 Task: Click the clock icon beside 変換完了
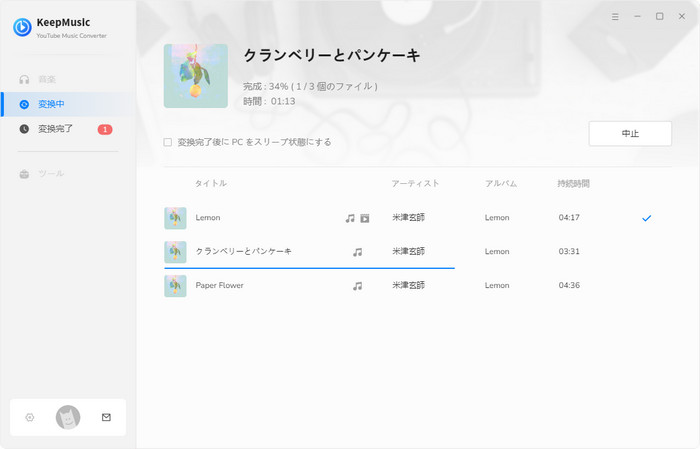click(x=24, y=129)
